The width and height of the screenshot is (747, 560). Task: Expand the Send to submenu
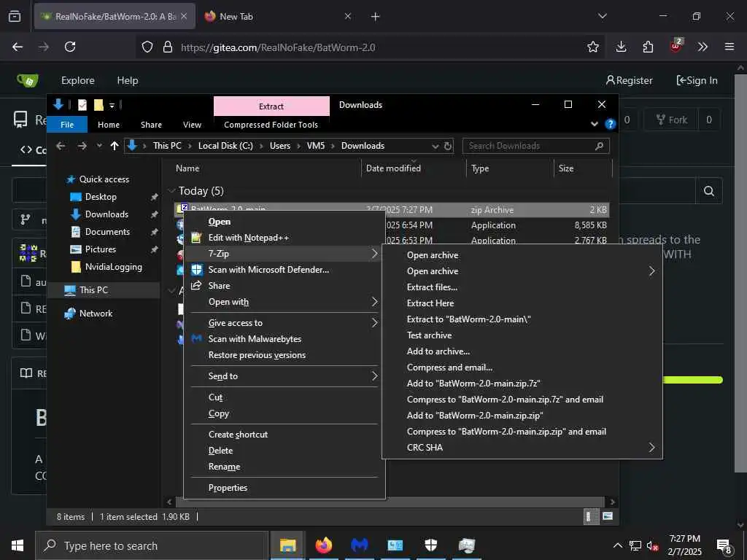[x=374, y=376]
